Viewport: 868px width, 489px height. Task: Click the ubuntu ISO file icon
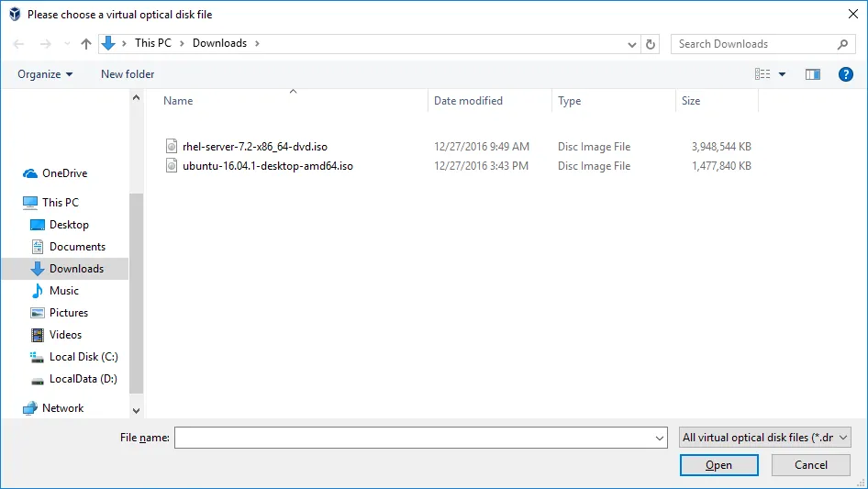coord(172,165)
